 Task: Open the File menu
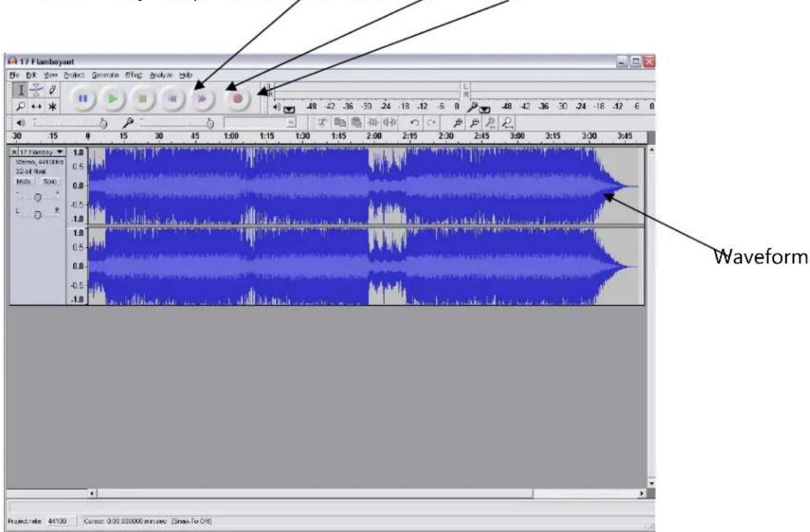click(x=14, y=75)
